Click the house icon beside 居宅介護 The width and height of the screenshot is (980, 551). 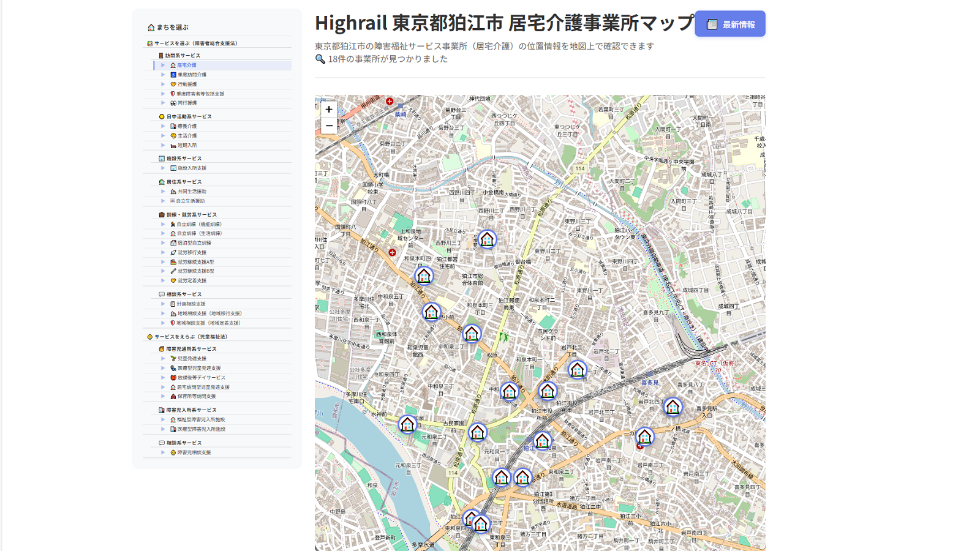click(173, 66)
